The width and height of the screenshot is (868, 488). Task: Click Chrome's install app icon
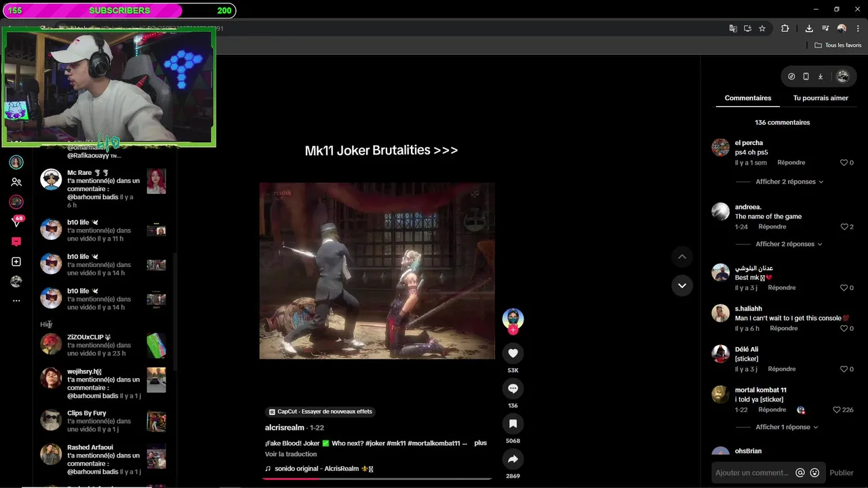pos(747,28)
